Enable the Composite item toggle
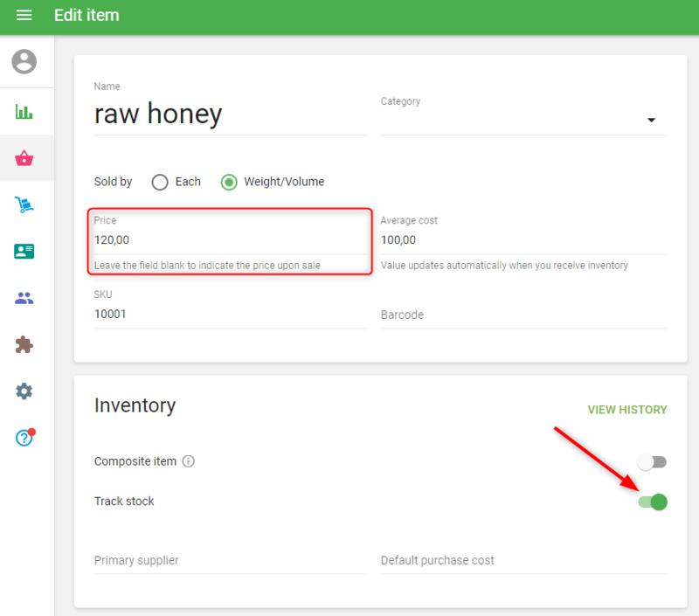The height and width of the screenshot is (616, 699). coord(652,461)
